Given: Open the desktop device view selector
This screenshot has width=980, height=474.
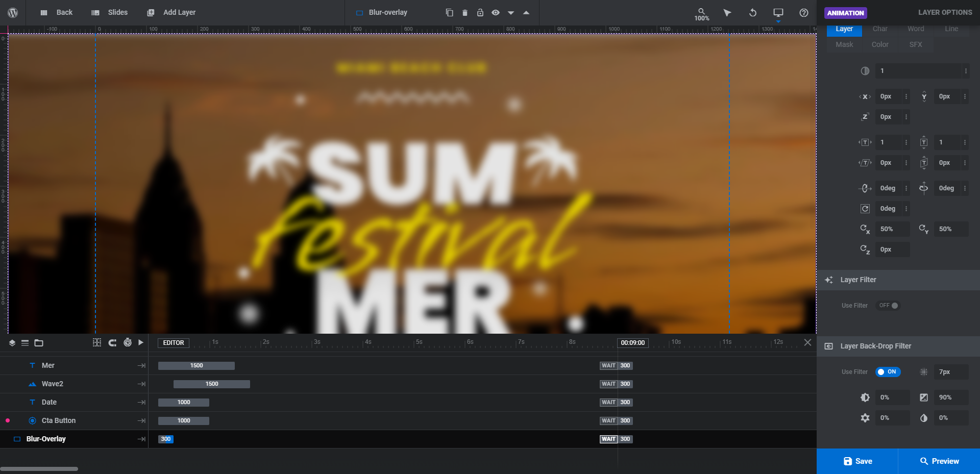Looking at the screenshot, I should click(x=778, y=13).
